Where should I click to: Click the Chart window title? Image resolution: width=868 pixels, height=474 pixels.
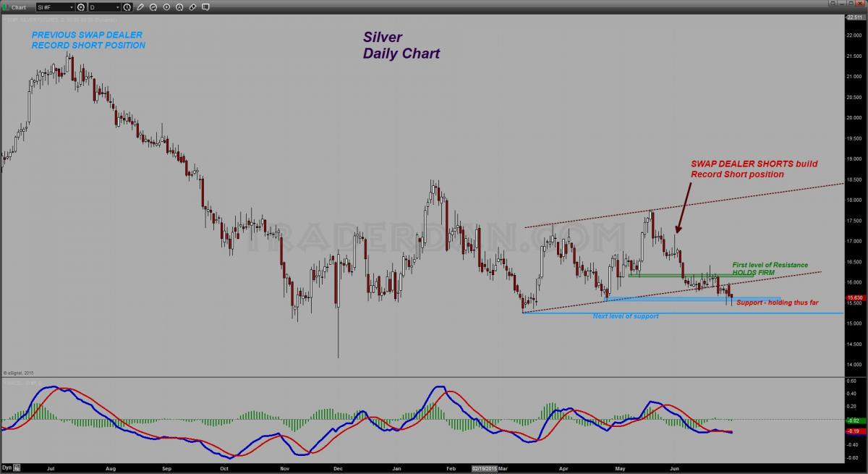click(19, 7)
